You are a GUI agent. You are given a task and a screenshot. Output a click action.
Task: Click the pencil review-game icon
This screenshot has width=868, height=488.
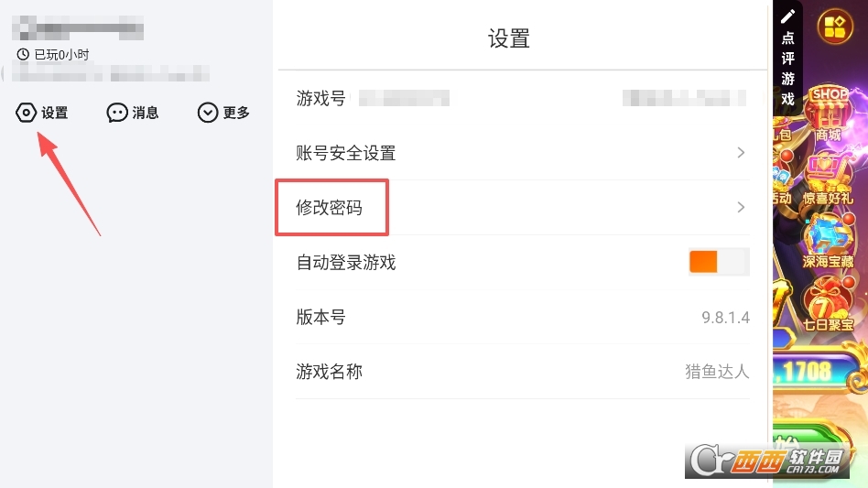[787, 16]
